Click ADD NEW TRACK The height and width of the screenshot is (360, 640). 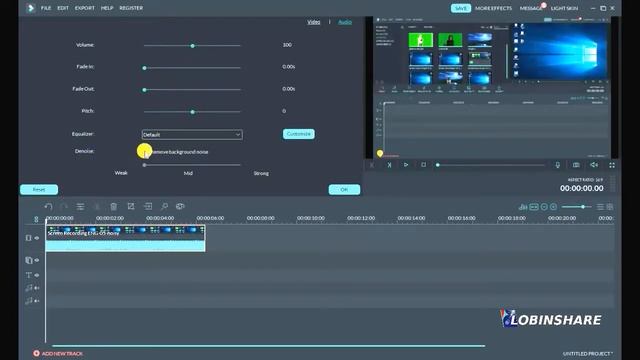click(x=58, y=353)
